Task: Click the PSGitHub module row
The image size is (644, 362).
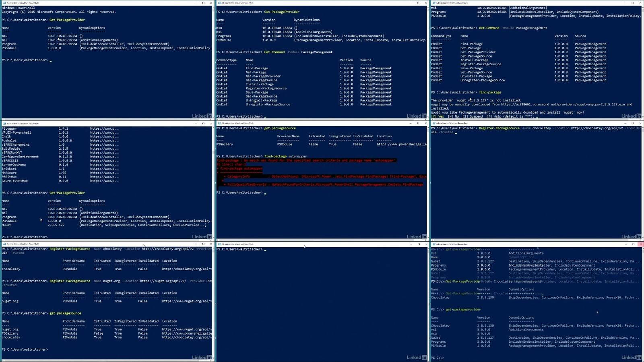Action: 60,177
